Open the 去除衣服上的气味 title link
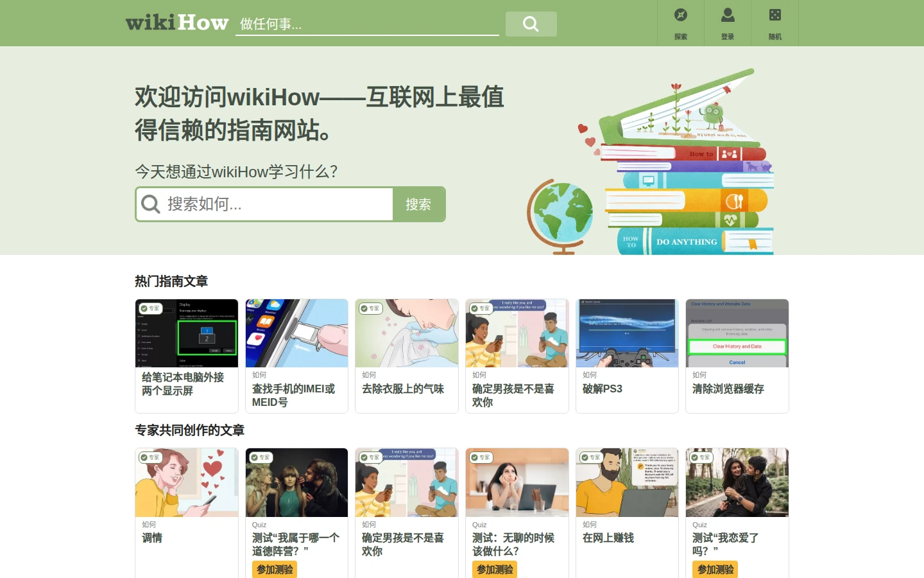Viewport: 924px width, 578px height. click(x=403, y=389)
